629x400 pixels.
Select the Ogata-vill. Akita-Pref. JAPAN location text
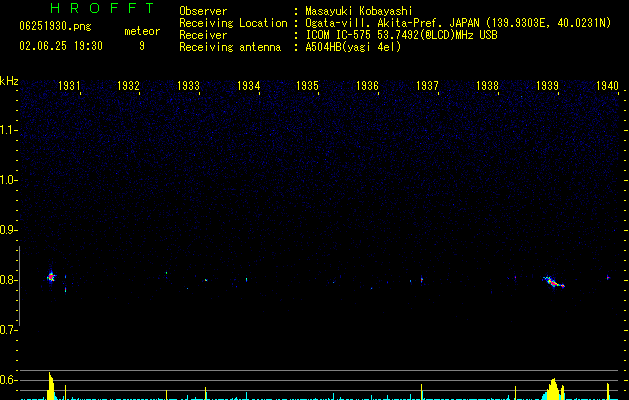tap(458, 23)
